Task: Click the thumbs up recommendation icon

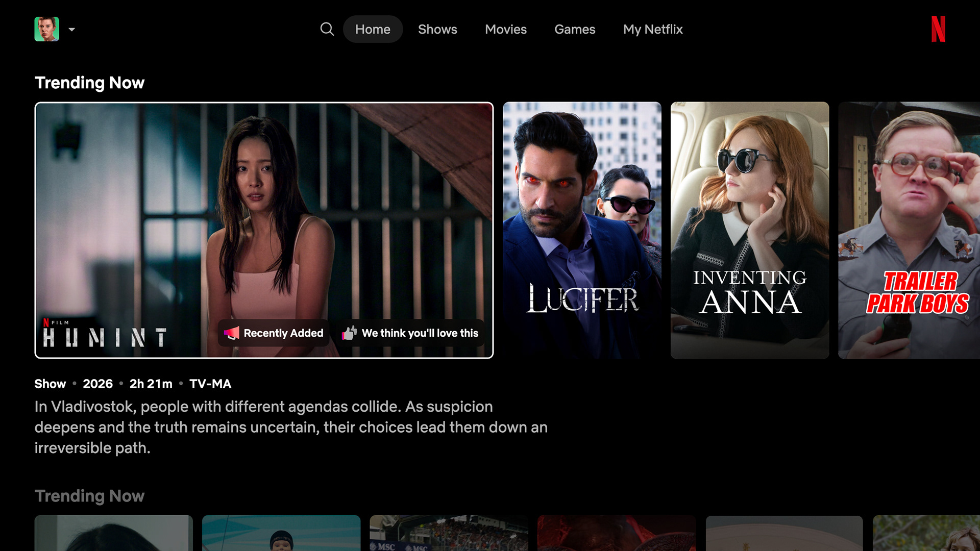Action: 350,333
